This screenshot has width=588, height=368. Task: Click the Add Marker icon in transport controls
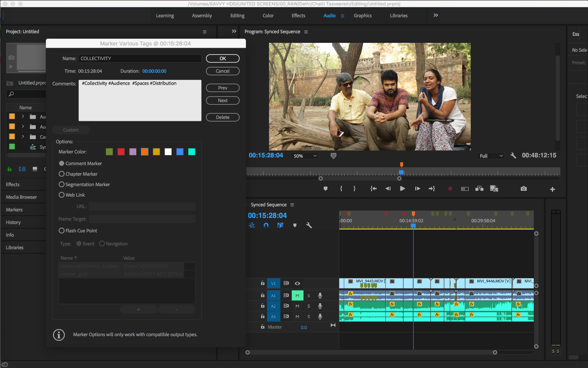[326, 189]
